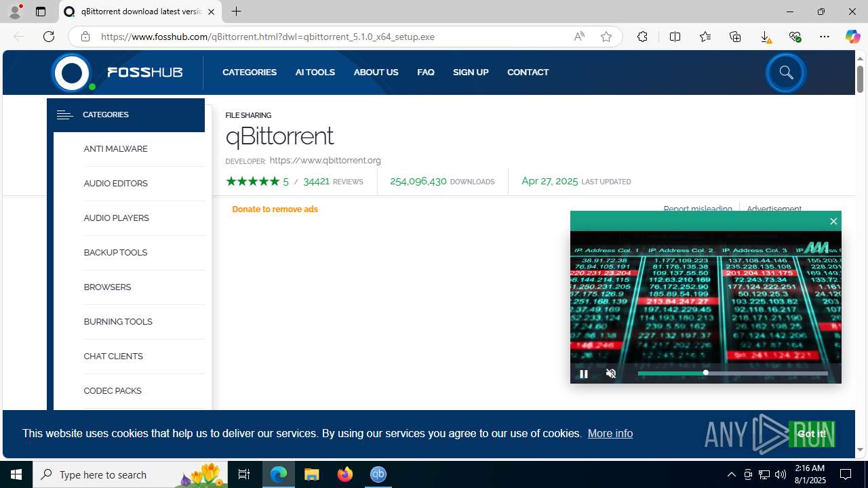
Task: Go to ABOUT US page
Action: pos(376,72)
